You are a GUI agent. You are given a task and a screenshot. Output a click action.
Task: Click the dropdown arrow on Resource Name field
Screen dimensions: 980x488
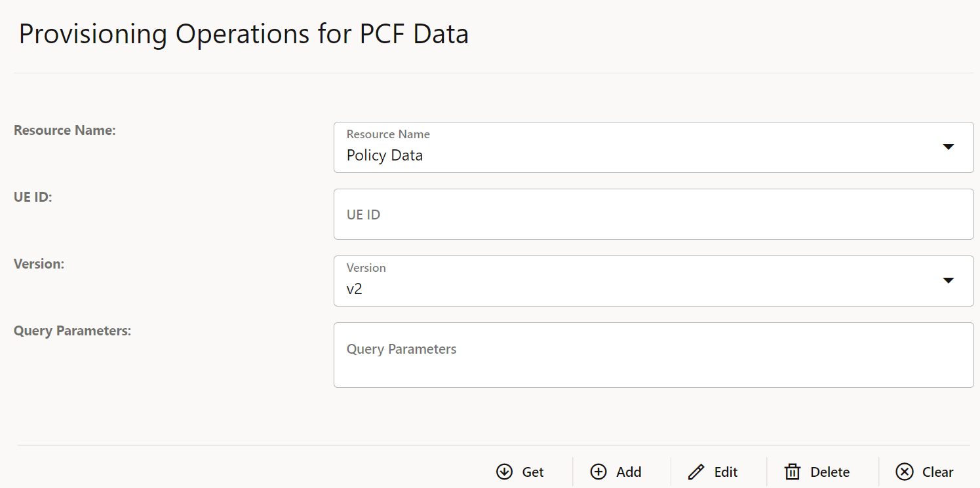pos(948,147)
